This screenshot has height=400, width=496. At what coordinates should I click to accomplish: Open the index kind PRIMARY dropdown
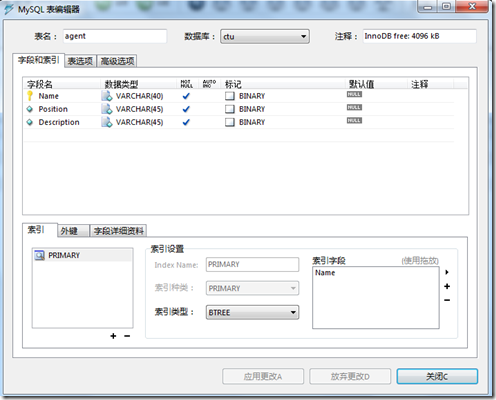[252, 288]
